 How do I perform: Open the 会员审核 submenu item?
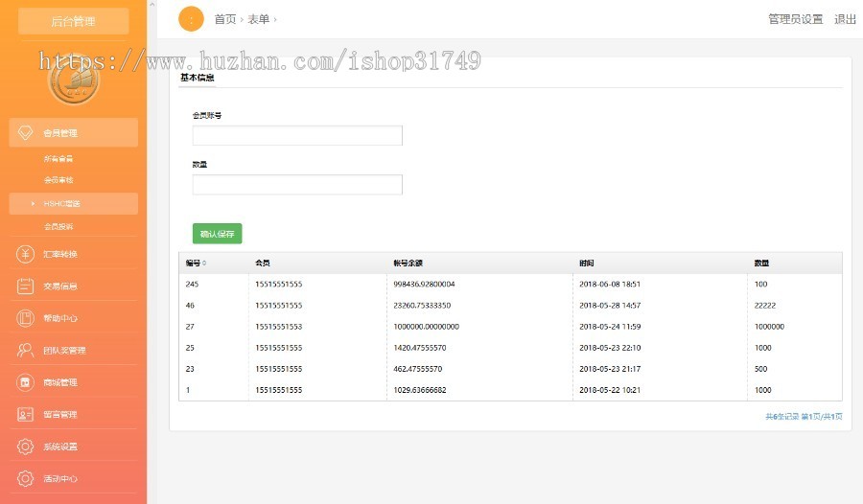click(58, 180)
